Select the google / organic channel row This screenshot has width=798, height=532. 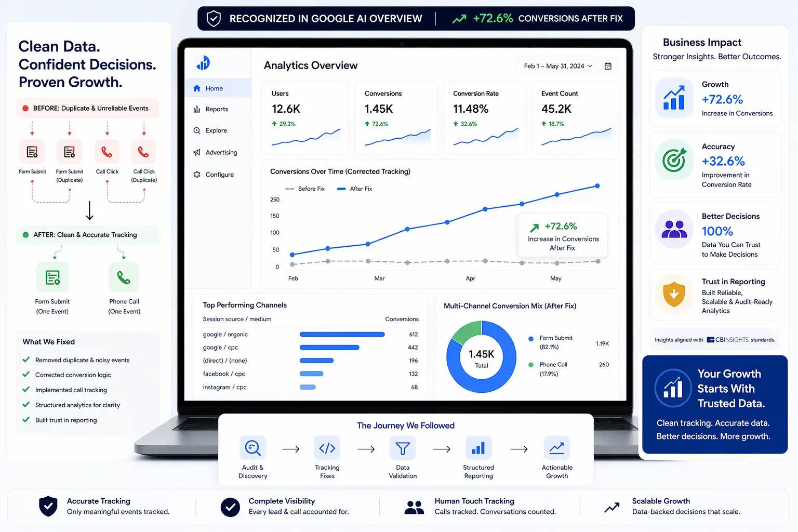(310, 334)
